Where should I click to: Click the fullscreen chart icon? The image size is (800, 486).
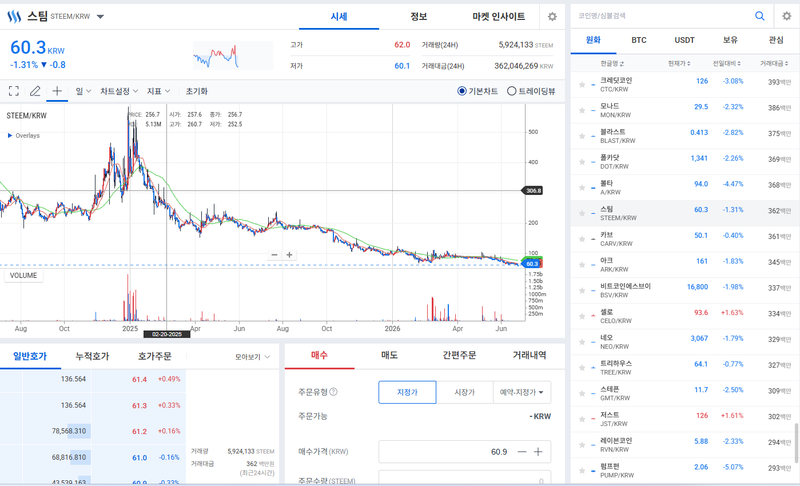(x=14, y=91)
